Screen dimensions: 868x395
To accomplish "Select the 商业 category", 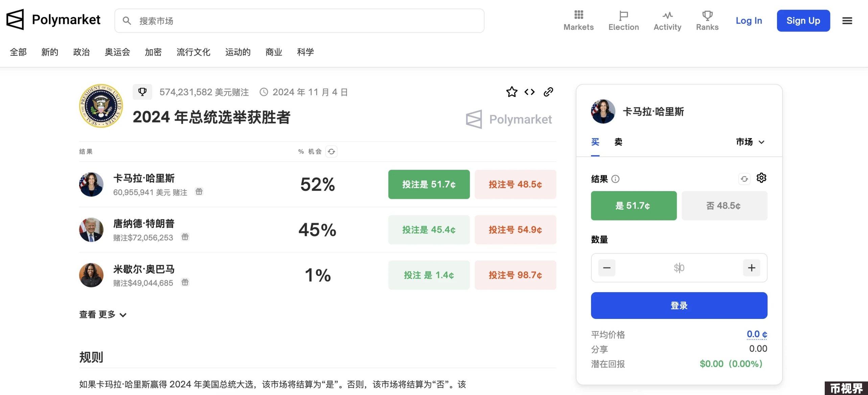I will click(x=274, y=52).
